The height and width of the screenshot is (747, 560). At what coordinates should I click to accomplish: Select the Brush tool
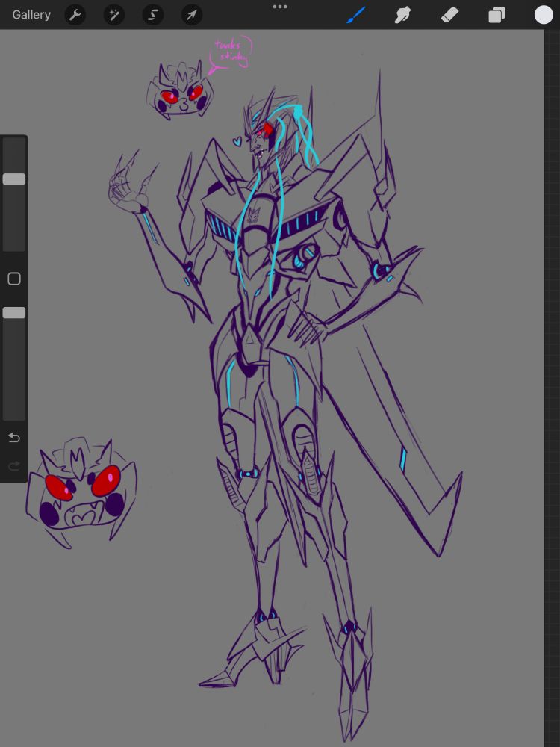[x=355, y=15]
